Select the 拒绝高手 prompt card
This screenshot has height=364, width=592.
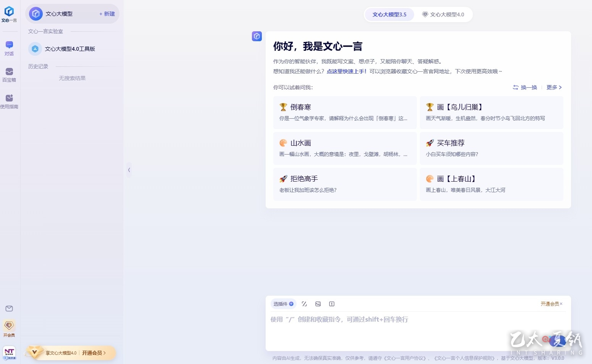point(345,184)
